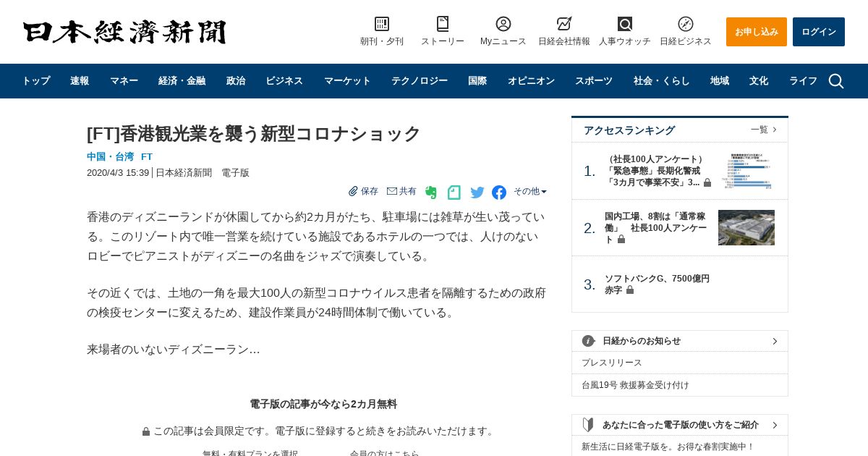This screenshot has height=456, width=868.
Task: Click the factory photo thumbnail for ranking 2
Action: (746, 228)
